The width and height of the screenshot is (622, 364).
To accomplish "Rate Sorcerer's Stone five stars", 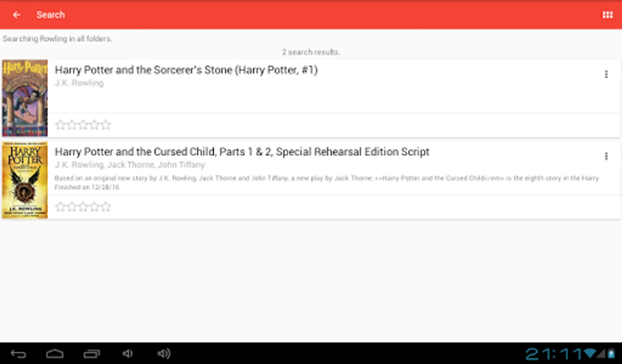I will (x=106, y=125).
